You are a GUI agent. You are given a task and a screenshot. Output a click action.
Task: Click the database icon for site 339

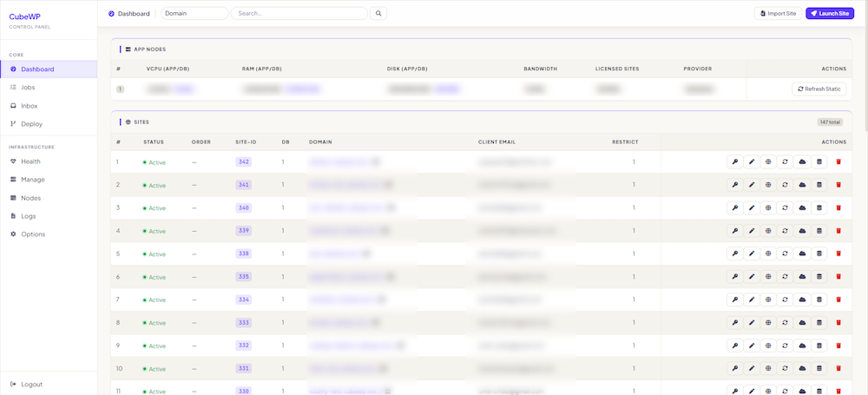click(819, 230)
